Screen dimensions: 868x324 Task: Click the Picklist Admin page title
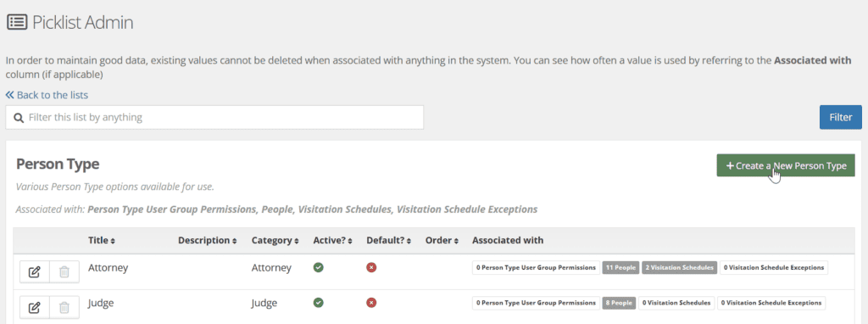(82, 23)
